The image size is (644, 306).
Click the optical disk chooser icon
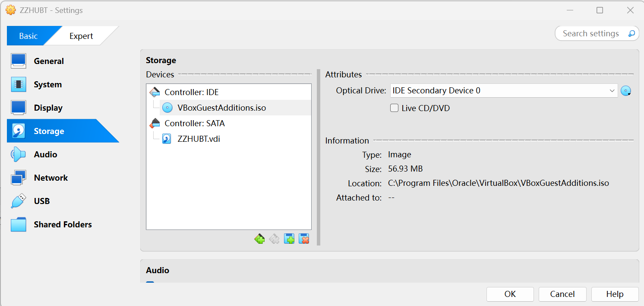pyautogui.click(x=626, y=91)
